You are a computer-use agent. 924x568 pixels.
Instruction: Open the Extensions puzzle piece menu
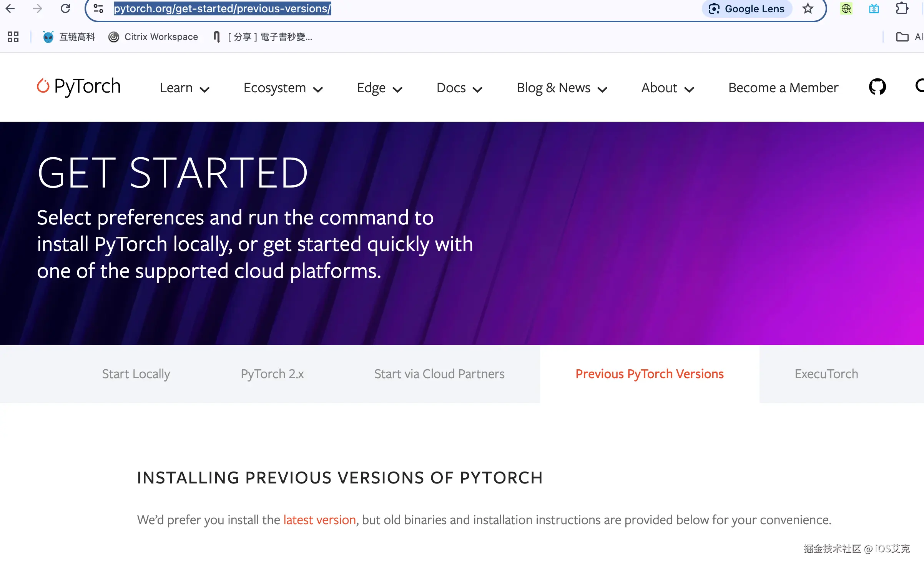point(902,8)
